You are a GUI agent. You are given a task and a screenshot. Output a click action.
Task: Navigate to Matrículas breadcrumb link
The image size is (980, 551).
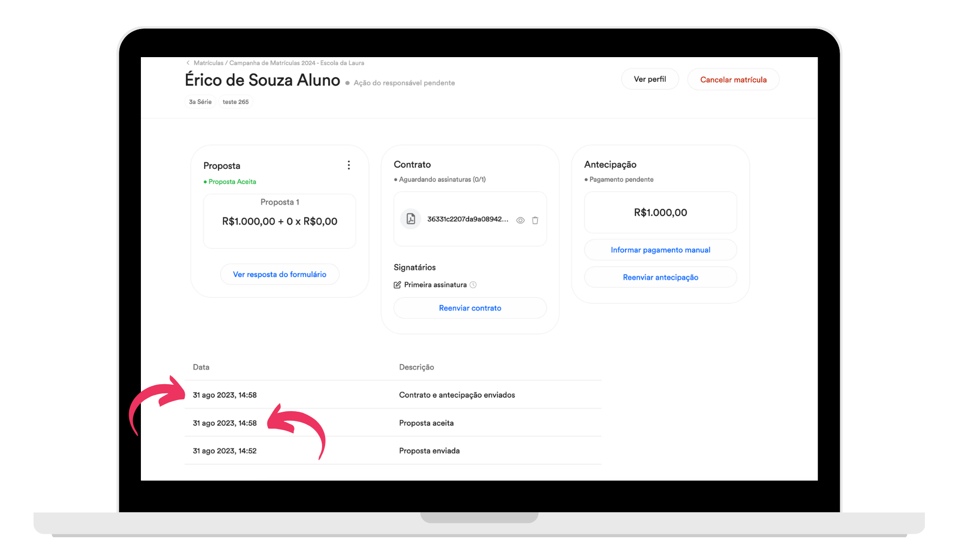(x=208, y=63)
